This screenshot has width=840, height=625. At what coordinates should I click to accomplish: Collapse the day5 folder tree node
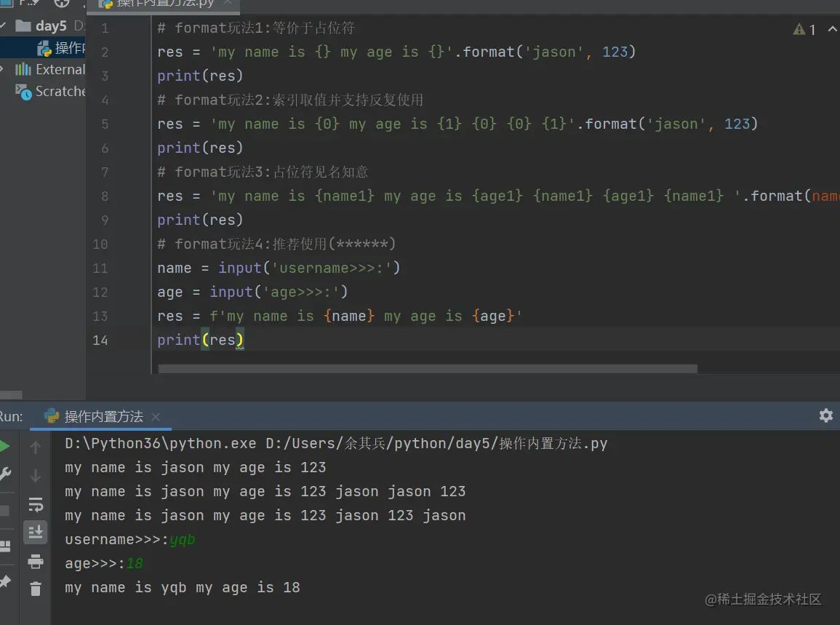pyautogui.click(x=3, y=25)
